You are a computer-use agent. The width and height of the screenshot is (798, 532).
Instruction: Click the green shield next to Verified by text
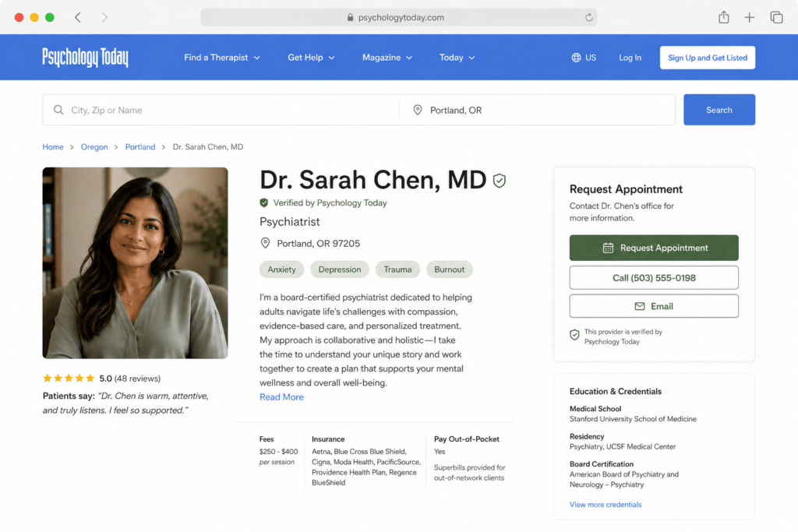[x=263, y=203]
